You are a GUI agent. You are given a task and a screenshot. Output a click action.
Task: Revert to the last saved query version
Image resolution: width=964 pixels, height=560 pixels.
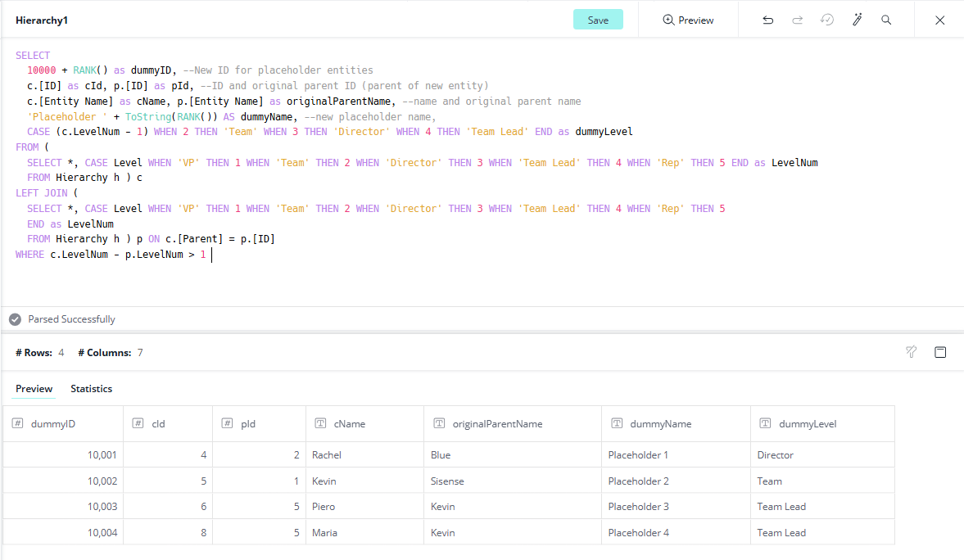[827, 20]
